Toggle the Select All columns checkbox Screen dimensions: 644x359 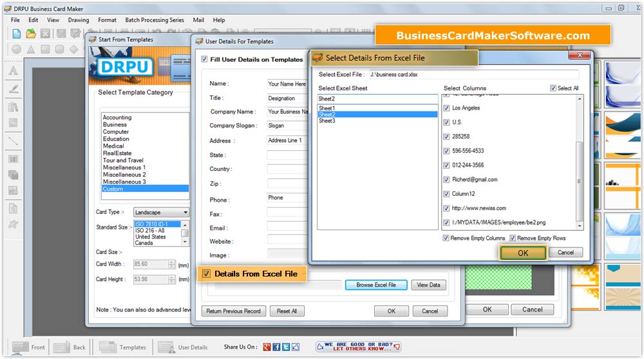click(553, 88)
